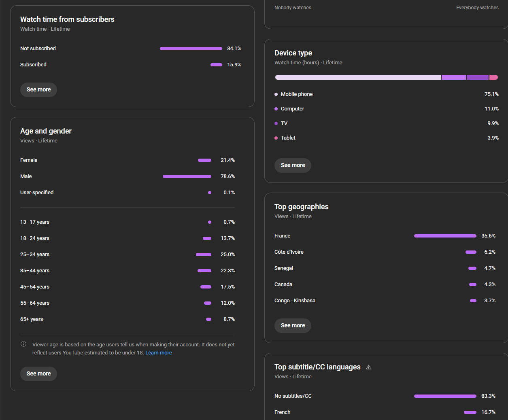Select the pink Tablet segment of device bar
508x420 pixels.
(x=493, y=77)
